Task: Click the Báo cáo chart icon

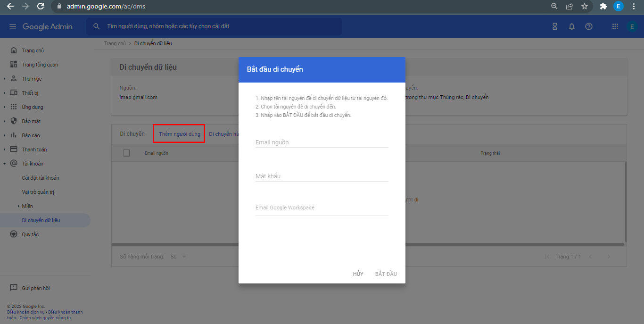Action: [x=14, y=135]
